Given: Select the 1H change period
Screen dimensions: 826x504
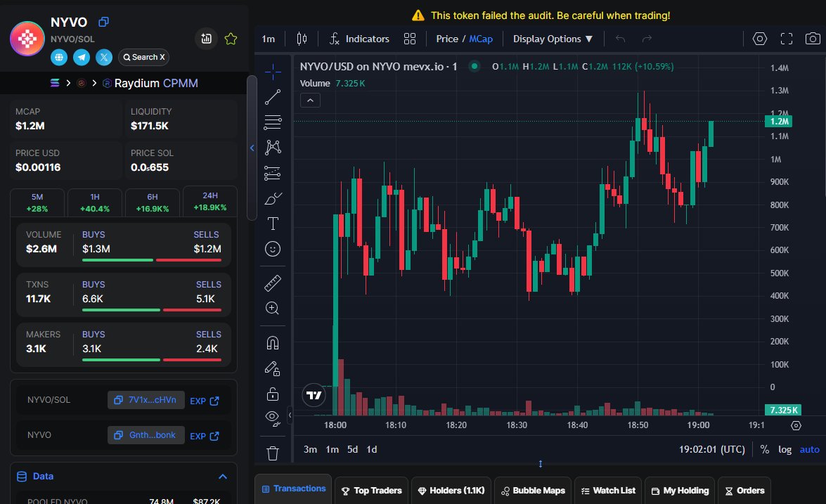Looking at the screenshot, I should 95,202.
